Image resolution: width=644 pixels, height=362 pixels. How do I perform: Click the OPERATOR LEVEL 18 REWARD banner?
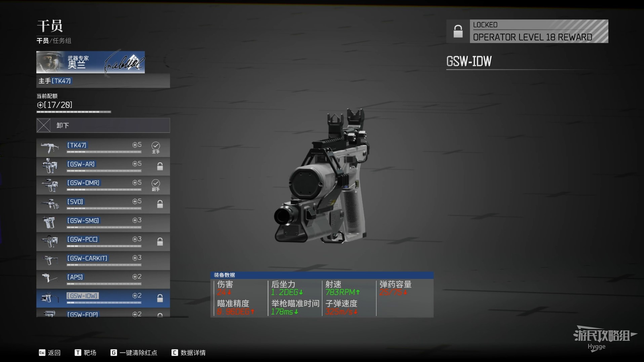pos(539,31)
